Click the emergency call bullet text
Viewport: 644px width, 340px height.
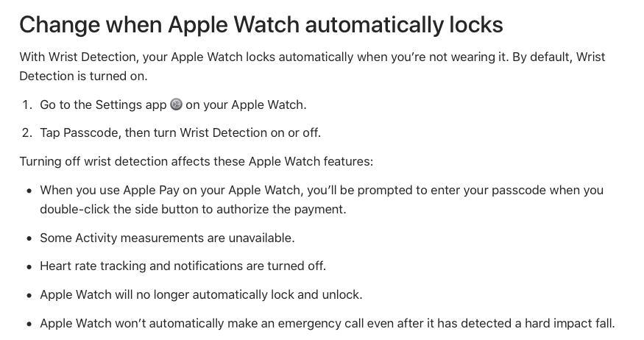click(x=328, y=324)
